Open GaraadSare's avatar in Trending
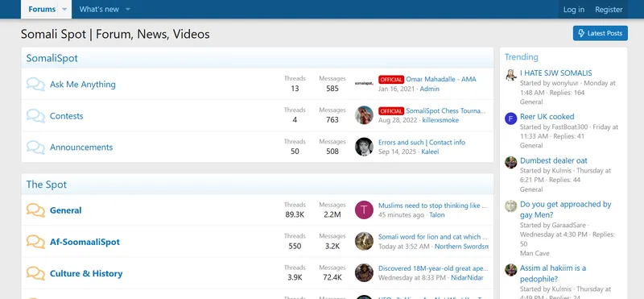 tap(510, 206)
